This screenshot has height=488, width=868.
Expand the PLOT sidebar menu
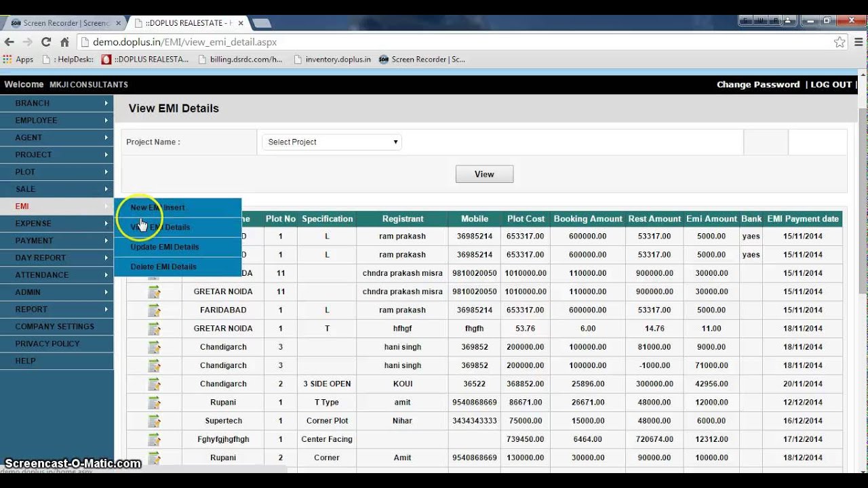tap(57, 171)
